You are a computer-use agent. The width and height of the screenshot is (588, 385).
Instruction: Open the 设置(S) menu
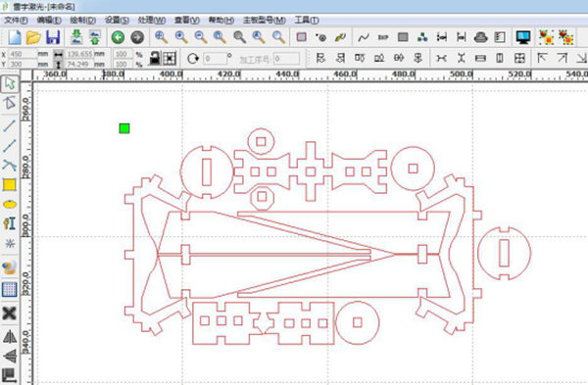point(117,21)
